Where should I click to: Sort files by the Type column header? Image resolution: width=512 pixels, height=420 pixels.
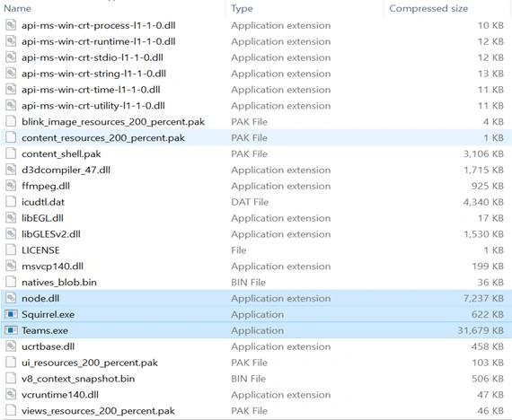tap(242, 8)
